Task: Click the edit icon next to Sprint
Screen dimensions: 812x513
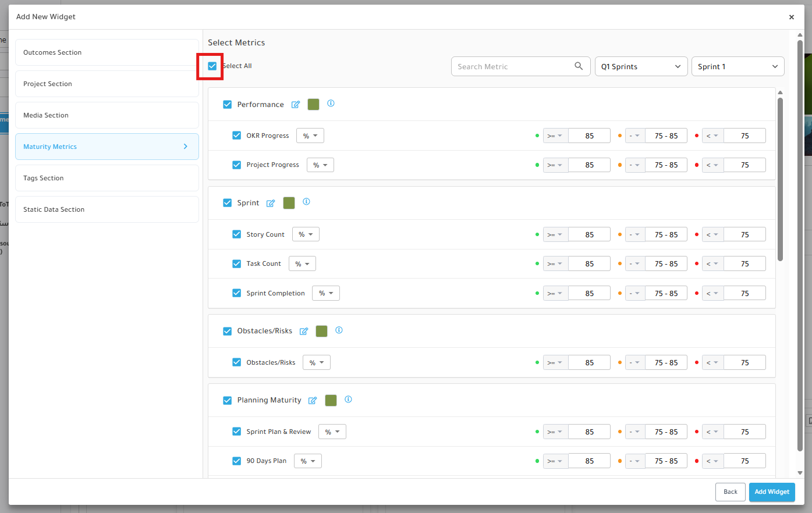Action: pos(271,203)
